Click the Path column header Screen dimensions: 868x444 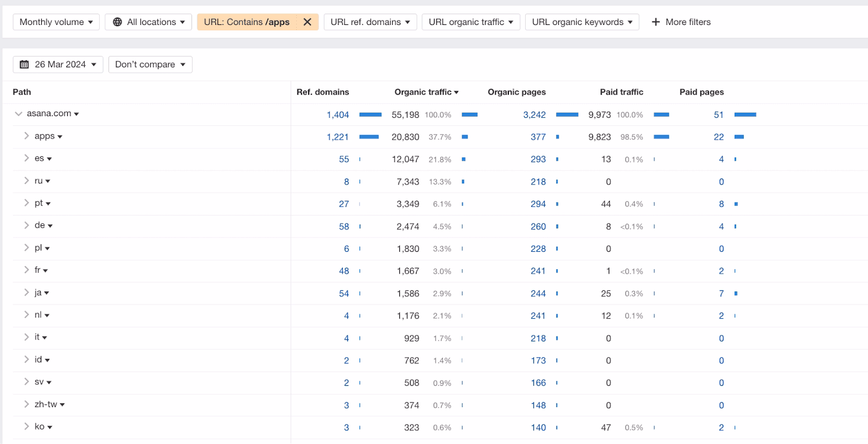[22, 92]
